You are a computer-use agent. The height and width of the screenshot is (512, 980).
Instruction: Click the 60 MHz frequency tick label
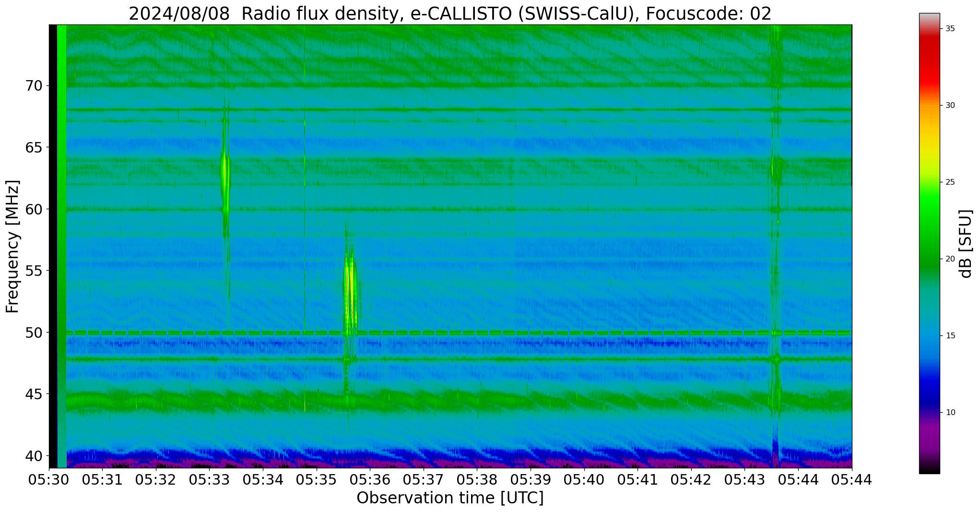click(34, 209)
